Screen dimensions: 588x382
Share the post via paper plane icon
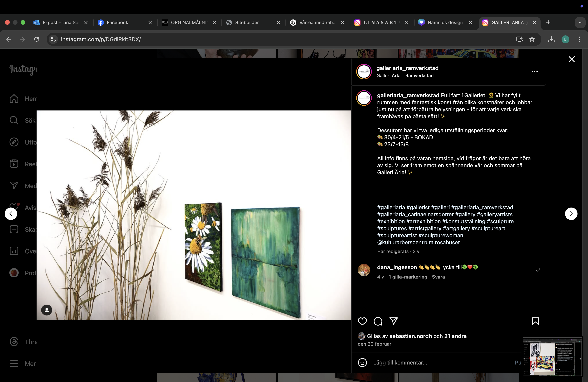click(x=394, y=321)
